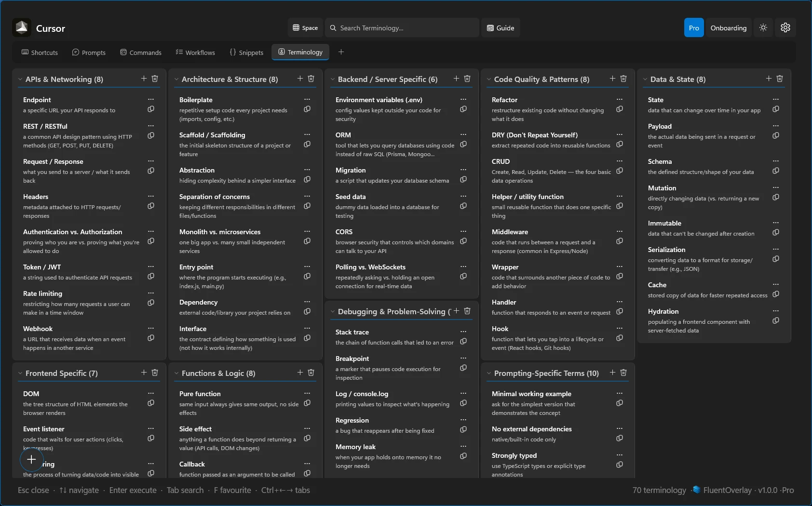This screenshot has height=506, width=812.
Task: Click the Cursor app logo
Action: (x=21, y=27)
